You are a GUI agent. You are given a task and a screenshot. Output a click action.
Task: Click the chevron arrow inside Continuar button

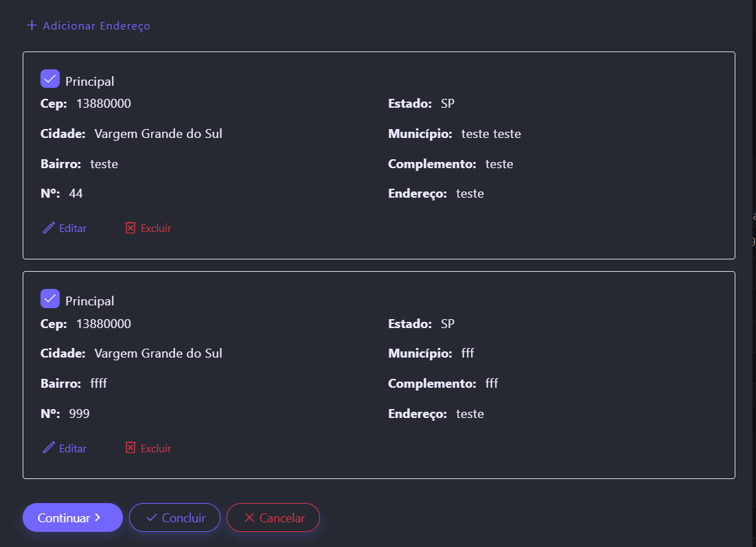pos(98,517)
